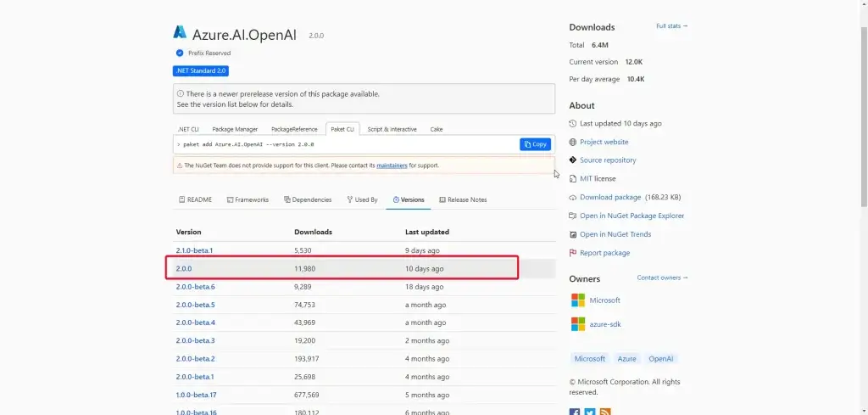Click the Report package flag icon
This screenshot has height=415, width=868.
[573, 253]
